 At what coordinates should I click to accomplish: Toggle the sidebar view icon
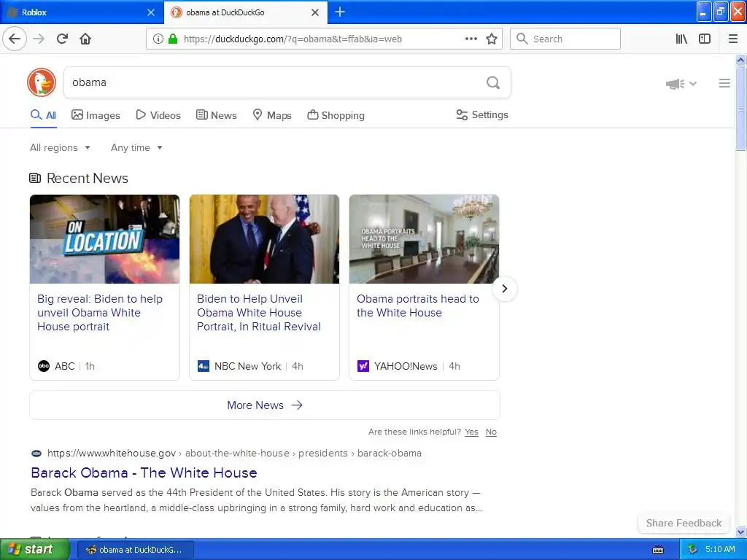(705, 39)
